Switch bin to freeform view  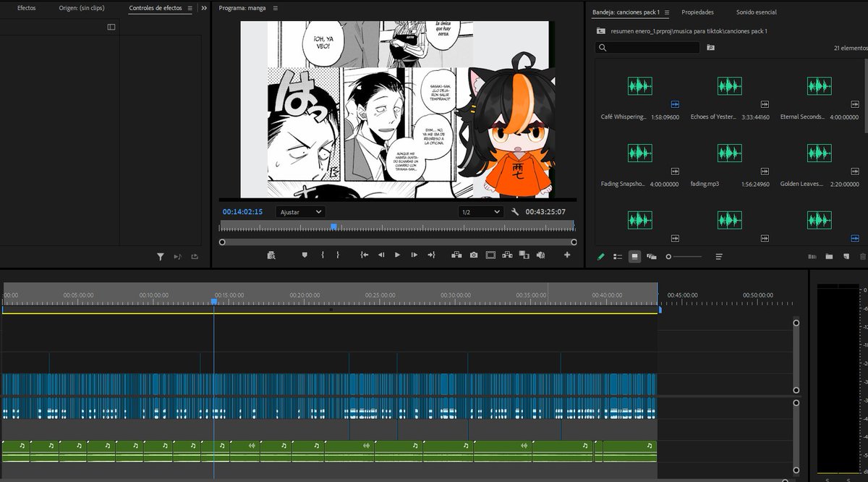(x=652, y=256)
